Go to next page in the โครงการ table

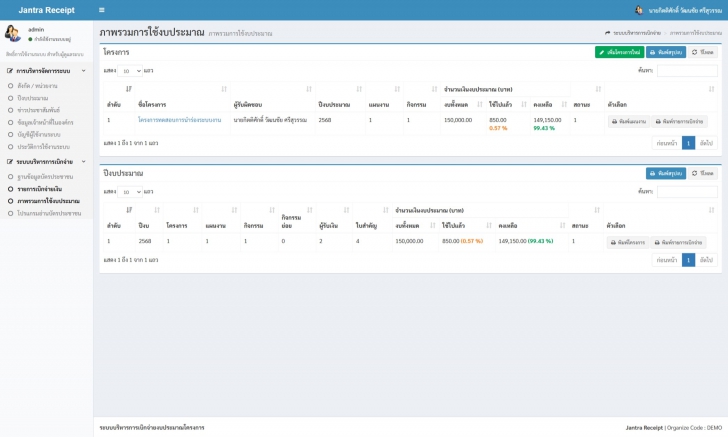click(x=706, y=143)
